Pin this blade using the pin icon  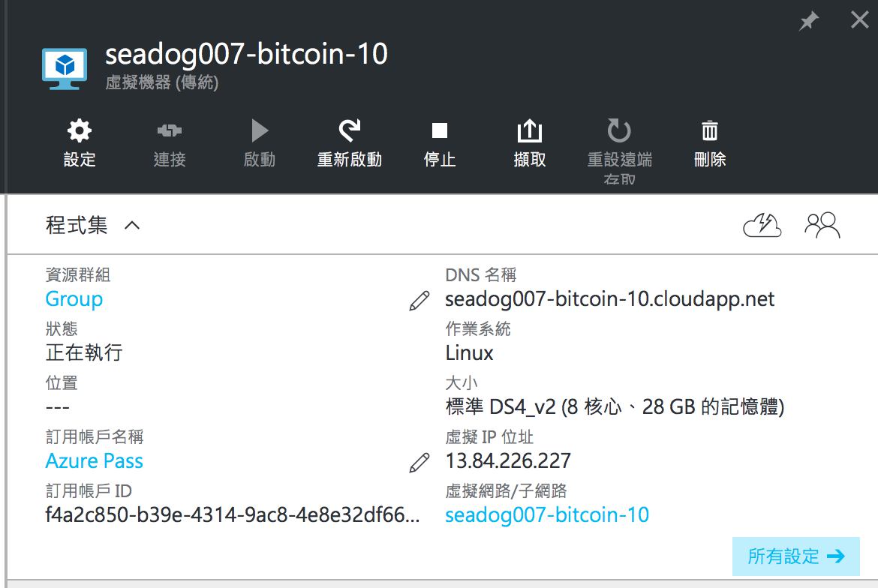(808, 21)
